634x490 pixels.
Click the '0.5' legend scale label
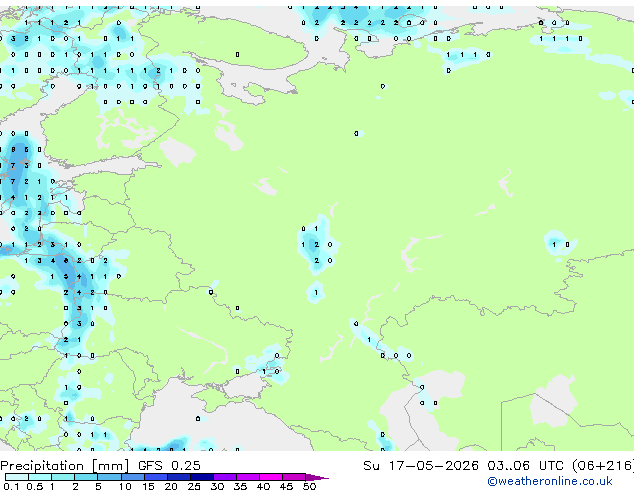pyautogui.click(x=35, y=486)
